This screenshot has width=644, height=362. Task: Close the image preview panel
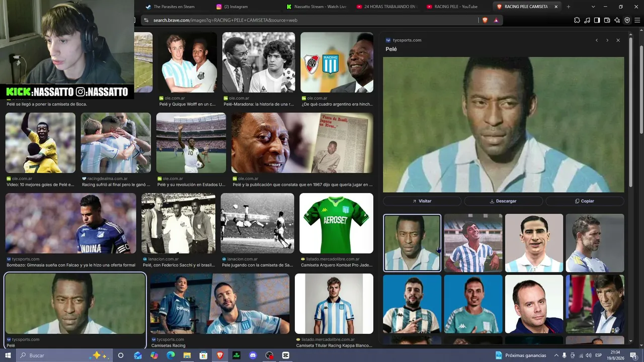pyautogui.click(x=618, y=40)
